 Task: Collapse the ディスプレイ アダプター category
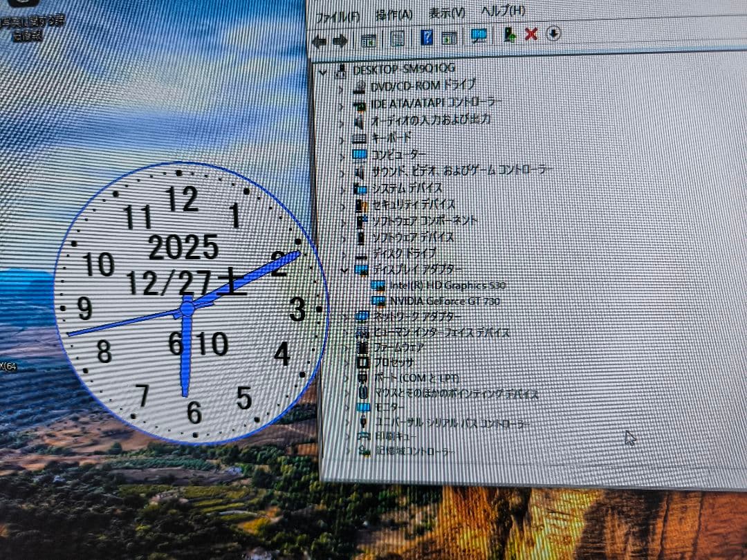click(345, 269)
